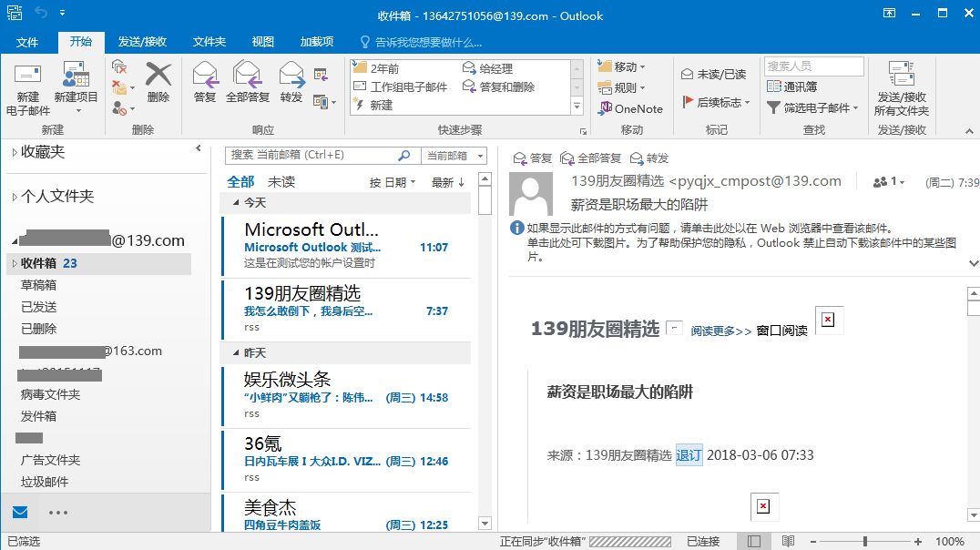This screenshot has width=980, height=550.
Task: Open the junk mail icon menu
Action: [123, 108]
